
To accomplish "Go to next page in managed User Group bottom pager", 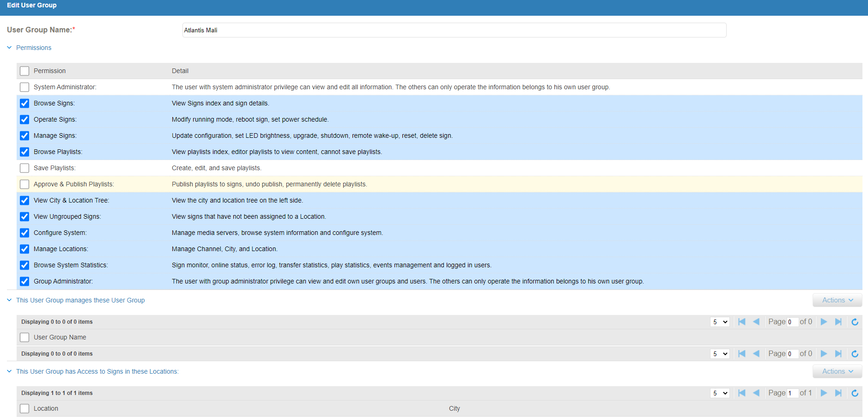I will click(824, 354).
